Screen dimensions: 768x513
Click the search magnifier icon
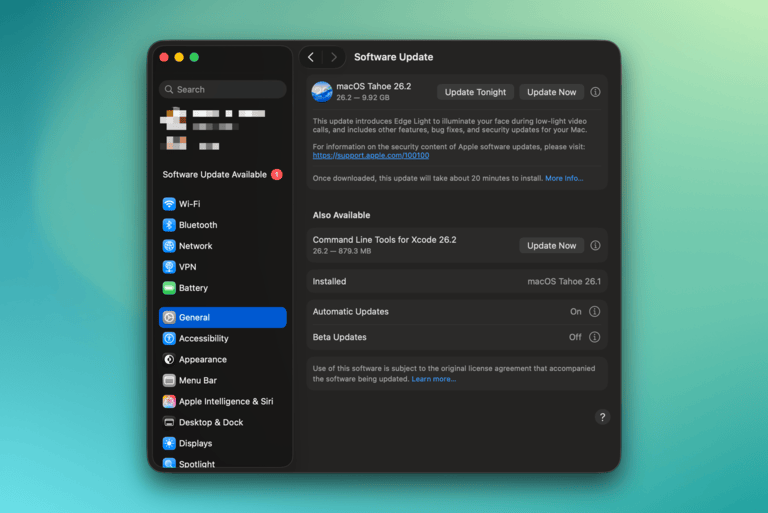(169, 90)
